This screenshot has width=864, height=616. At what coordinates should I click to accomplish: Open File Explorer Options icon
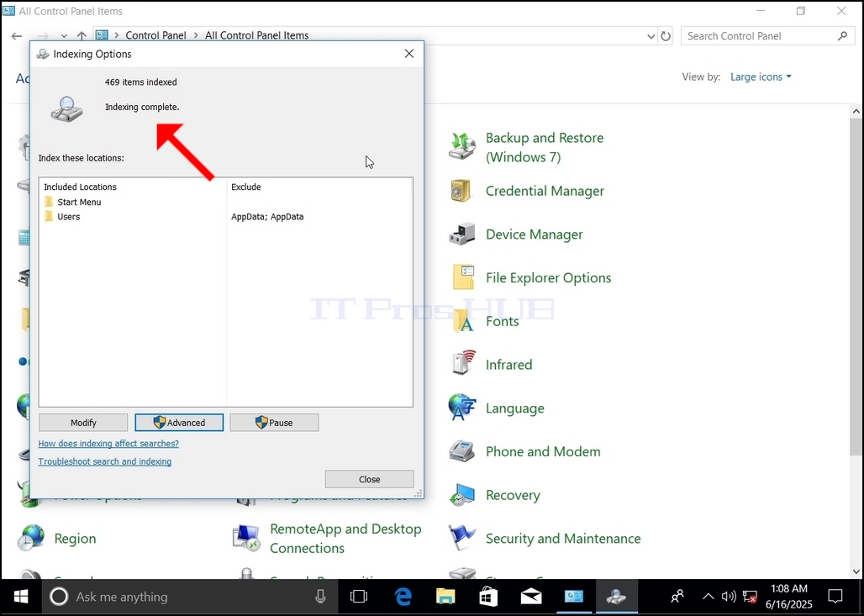tap(463, 277)
